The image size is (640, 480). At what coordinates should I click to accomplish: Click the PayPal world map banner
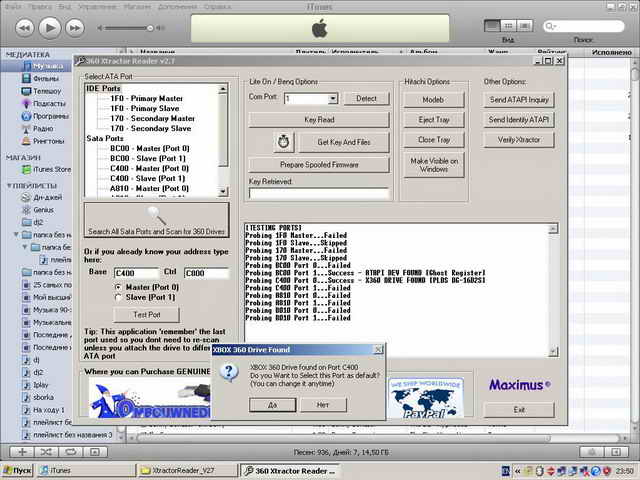click(426, 398)
